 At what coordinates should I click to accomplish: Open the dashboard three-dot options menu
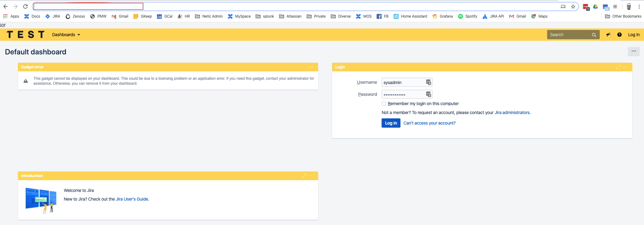[633, 51]
